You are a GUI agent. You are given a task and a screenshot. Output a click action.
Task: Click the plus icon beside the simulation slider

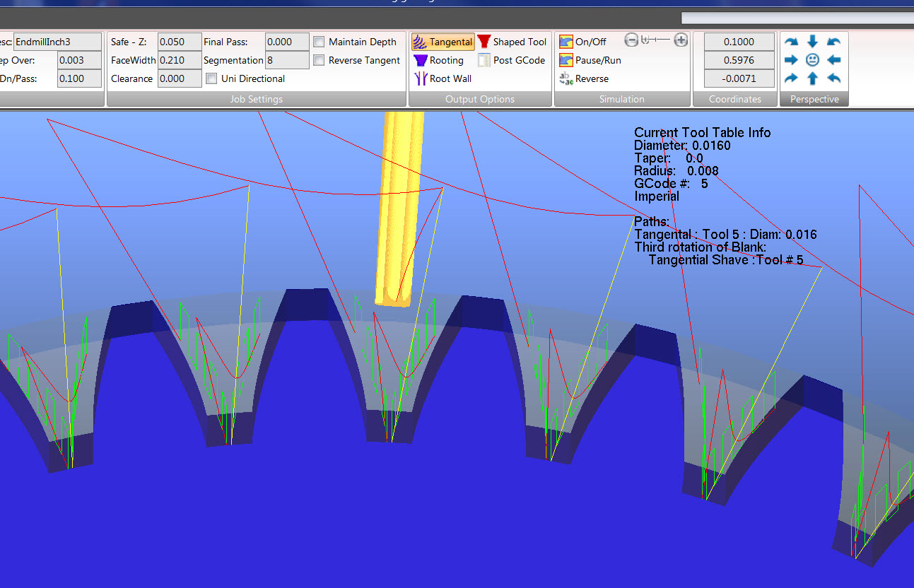coord(681,40)
